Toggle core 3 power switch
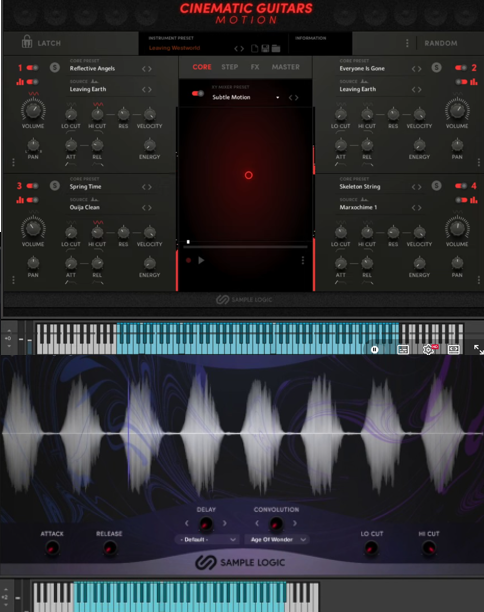The width and height of the screenshot is (484, 612). (x=32, y=186)
